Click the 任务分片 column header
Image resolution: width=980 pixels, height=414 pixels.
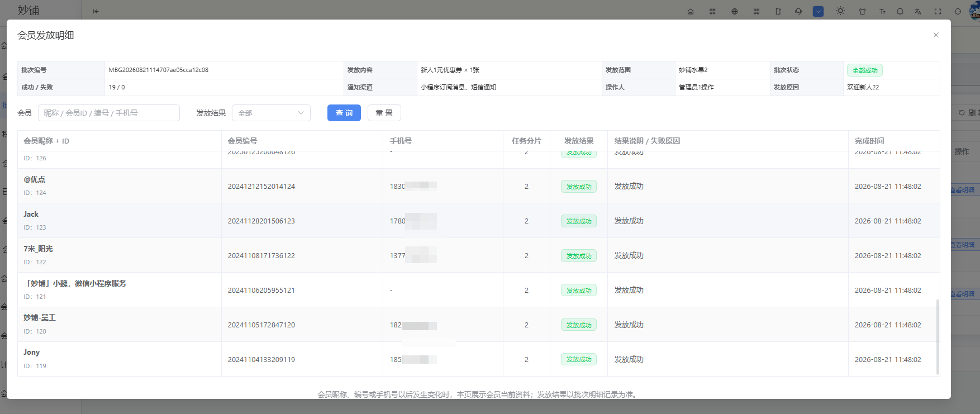[526, 141]
